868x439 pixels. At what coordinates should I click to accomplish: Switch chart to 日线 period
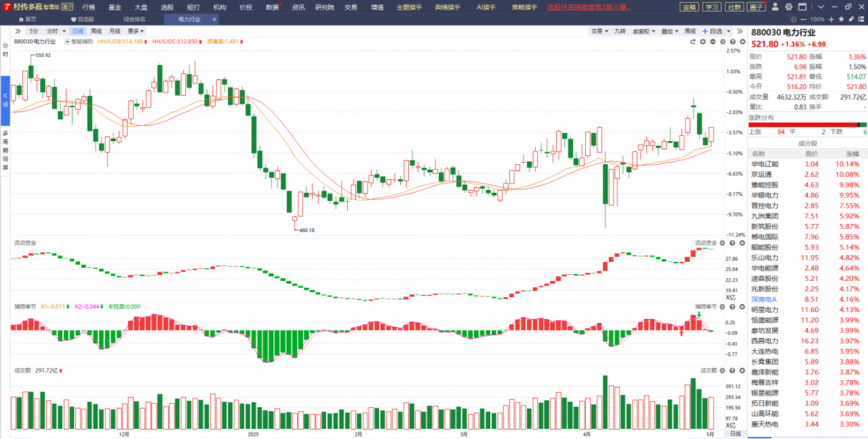point(77,31)
